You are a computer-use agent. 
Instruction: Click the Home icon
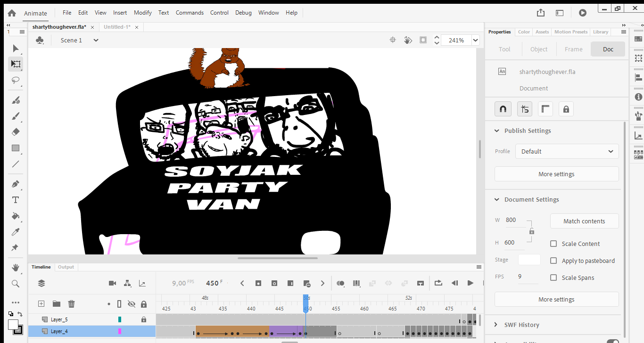[x=12, y=13]
